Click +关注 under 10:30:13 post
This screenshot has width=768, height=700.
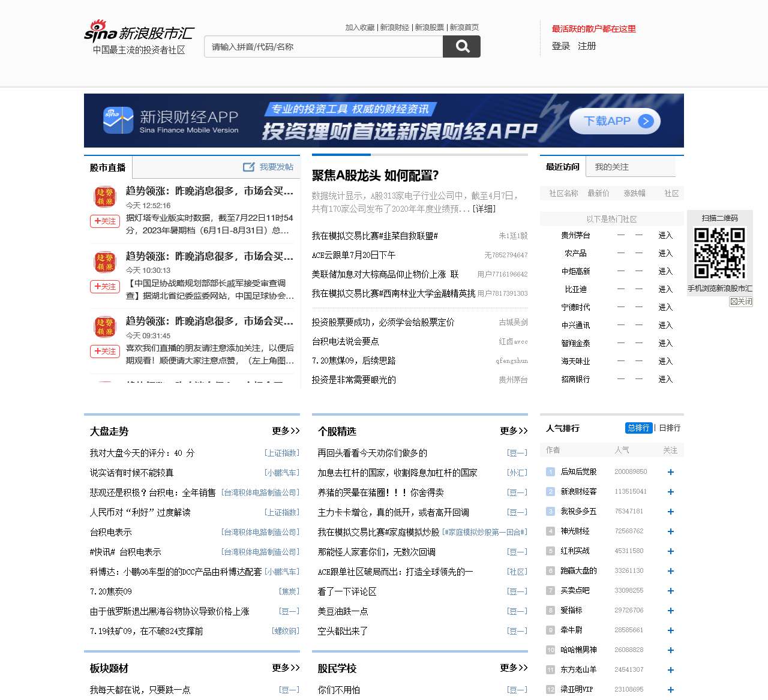[105, 287]
